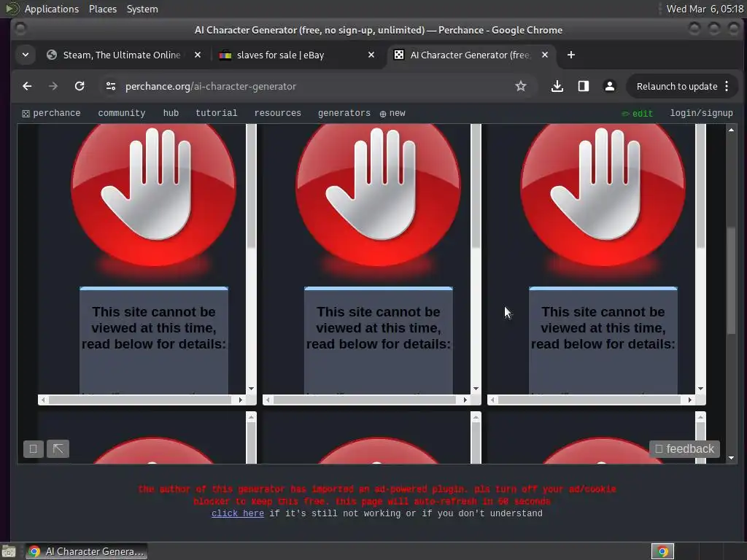Click the forward navigation arrow
Screen dimensions: 747x560
tap(53, 86)
